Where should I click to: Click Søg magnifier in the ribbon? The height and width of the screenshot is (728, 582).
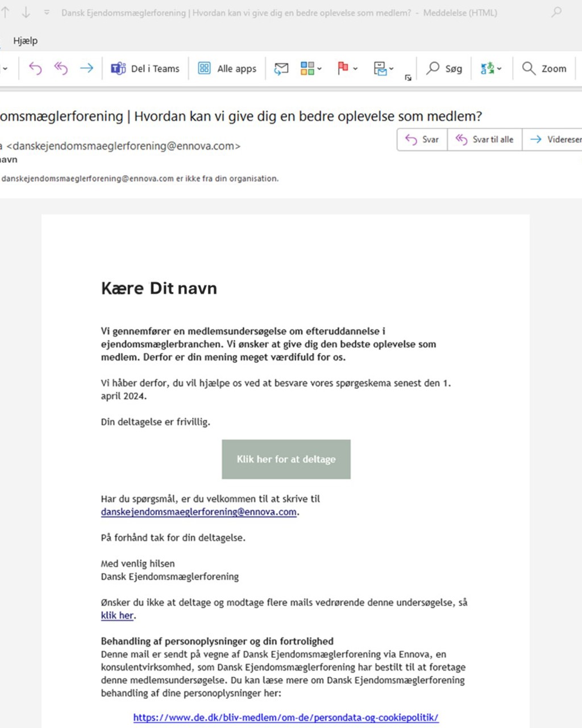444,69
